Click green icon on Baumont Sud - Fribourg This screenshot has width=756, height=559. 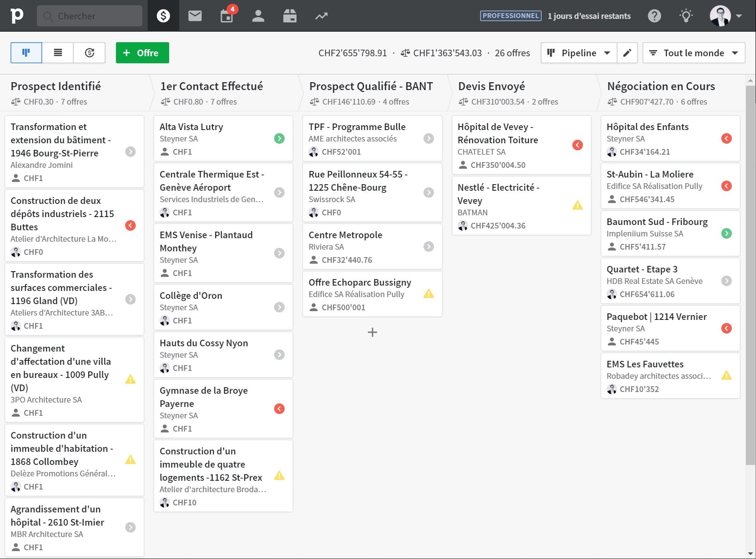point(727,233)
